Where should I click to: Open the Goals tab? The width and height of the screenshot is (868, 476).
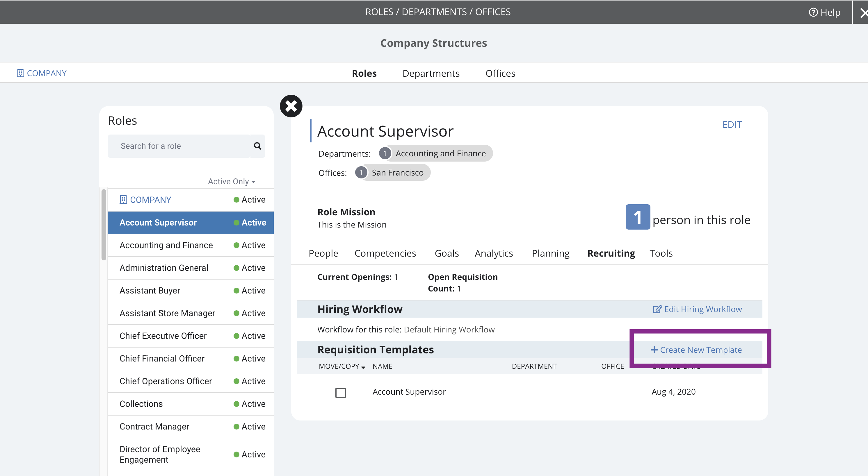coord(447,253)
